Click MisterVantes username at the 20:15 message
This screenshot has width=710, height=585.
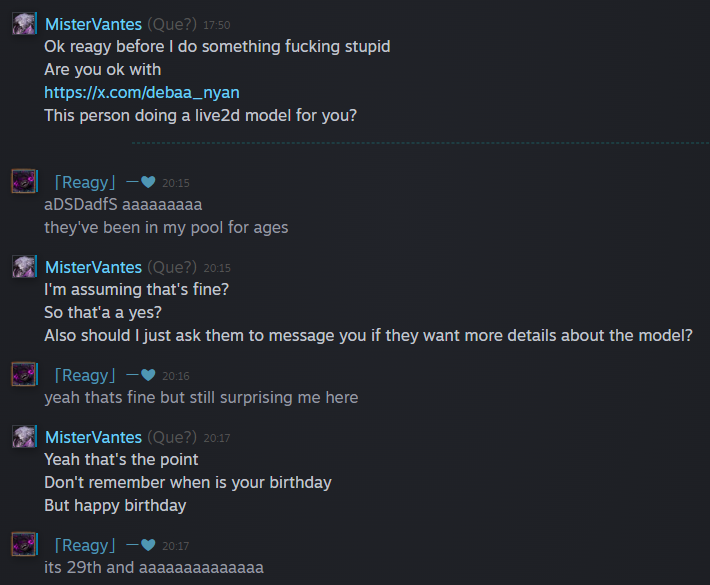[93, 267]
